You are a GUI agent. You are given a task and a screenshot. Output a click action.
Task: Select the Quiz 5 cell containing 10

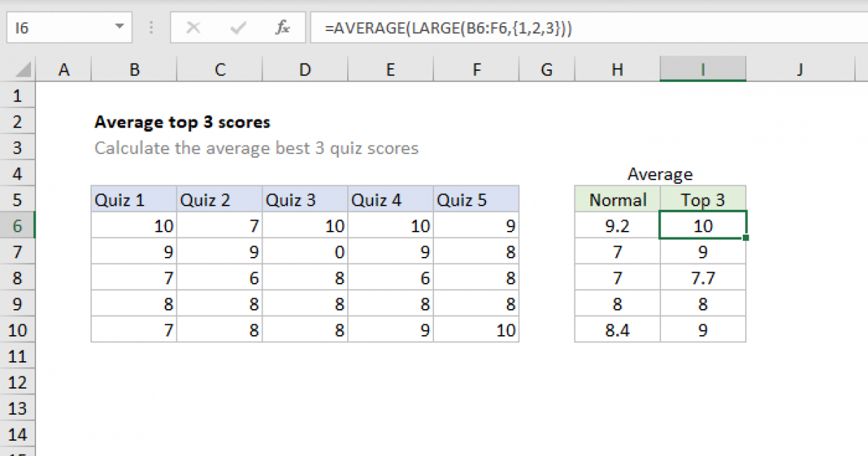tap(476, 329)
